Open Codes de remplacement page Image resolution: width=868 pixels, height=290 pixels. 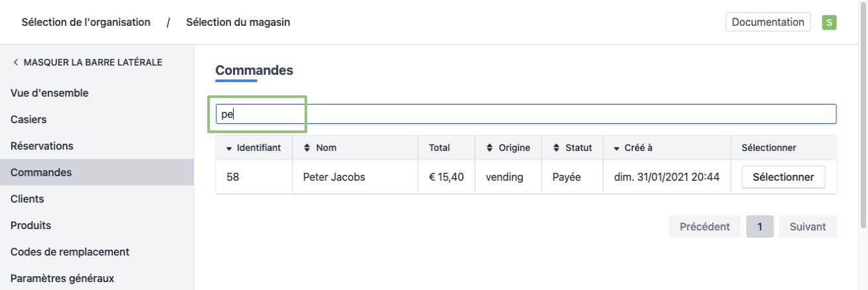coord(70,252)
